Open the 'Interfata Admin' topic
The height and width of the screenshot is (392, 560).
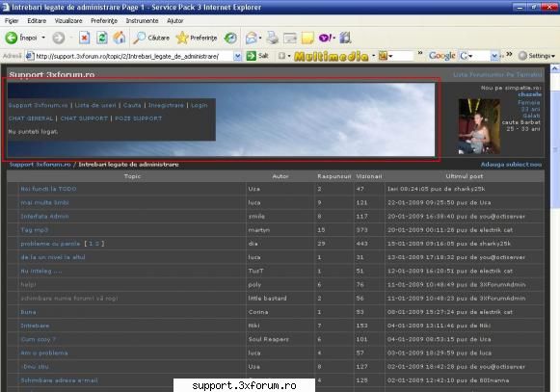pyautogui.click(x=44, y=216)
